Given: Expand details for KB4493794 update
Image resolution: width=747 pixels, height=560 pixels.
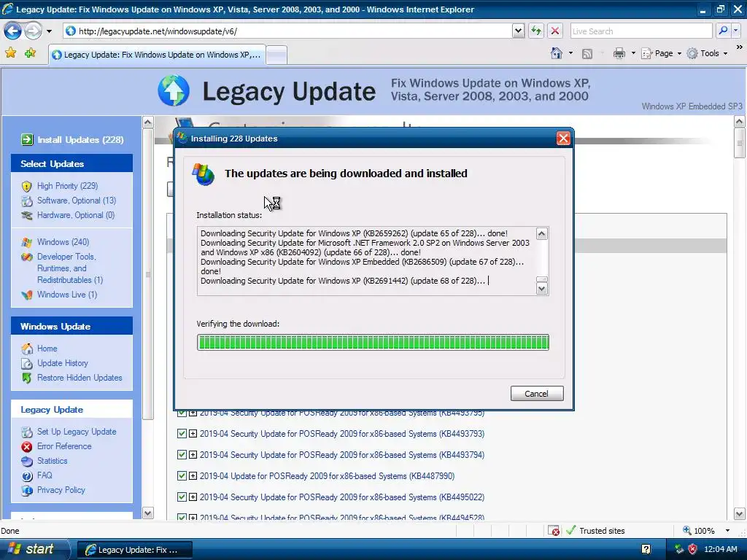Looking at the screenshot, I should click(193, 455).
